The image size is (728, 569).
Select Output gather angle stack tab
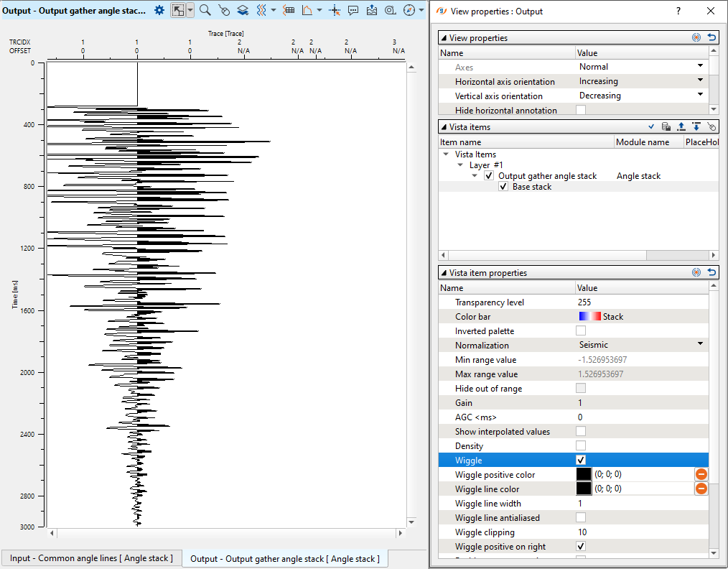(x=284, y=558)
